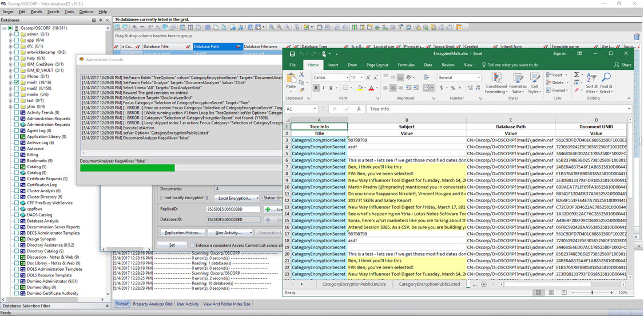Toggle Bold formatting in Excel
644x316 pixels.
coord(316,88)
